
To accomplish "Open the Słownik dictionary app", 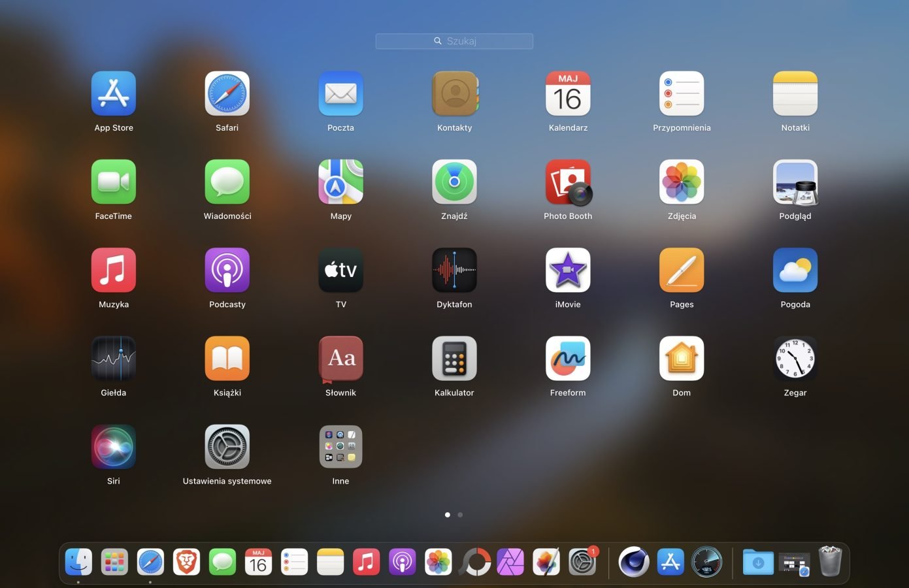I will coord(341,358).
